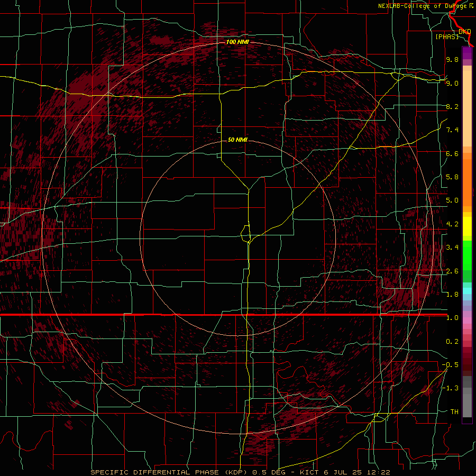This screenshot has height=476, width=476.
Task: Click the 9.0 scale value
Action: [452, 83]
